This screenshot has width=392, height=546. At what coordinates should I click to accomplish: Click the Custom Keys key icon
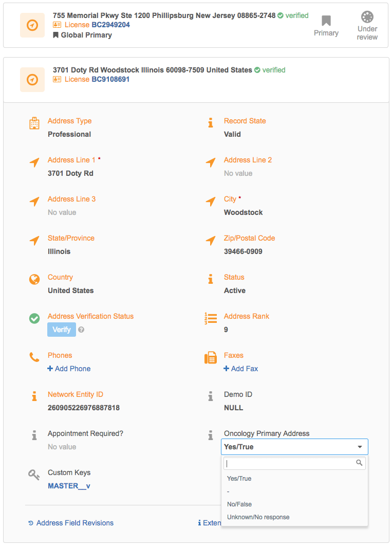(34, 475)
